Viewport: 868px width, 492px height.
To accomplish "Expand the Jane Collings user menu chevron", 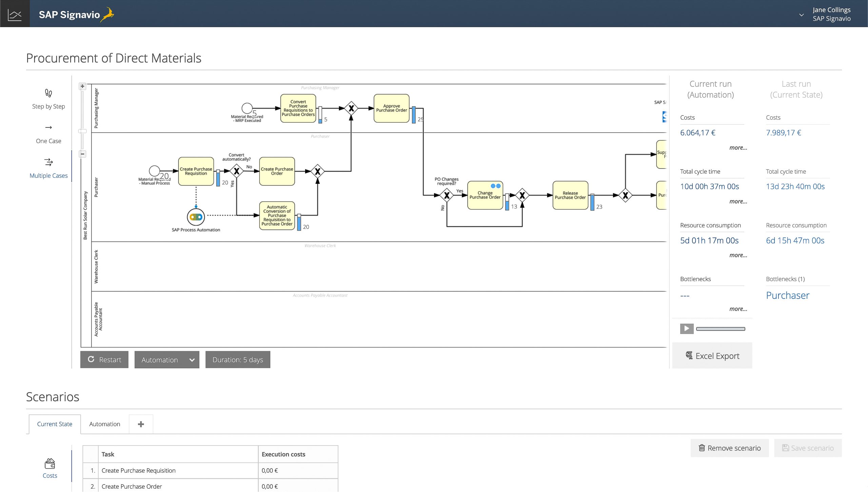I will coord(802,15).
